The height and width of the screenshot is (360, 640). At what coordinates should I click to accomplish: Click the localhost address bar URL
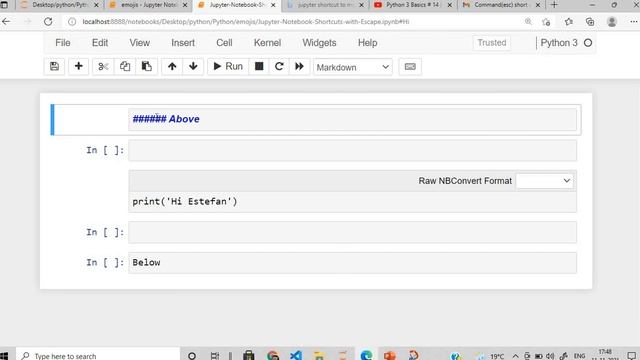tap(246, 22)
